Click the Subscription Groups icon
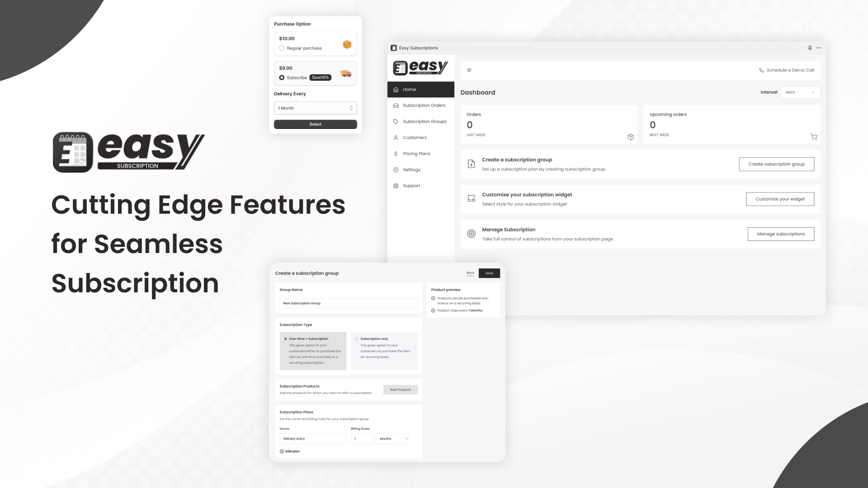Screen dimensions: 868x488 (x=395, y=121)
